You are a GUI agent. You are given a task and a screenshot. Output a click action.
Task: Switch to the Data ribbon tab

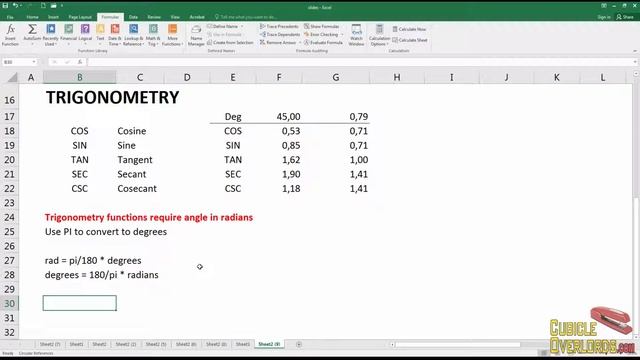pos(133,17)
